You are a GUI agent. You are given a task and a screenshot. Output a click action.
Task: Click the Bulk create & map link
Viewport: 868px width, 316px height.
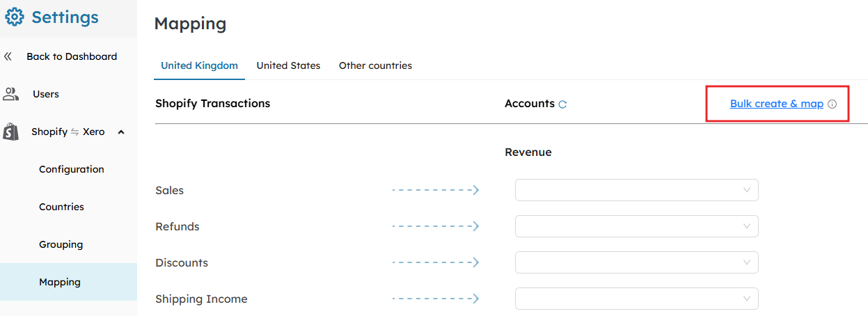tap(777, 104)
